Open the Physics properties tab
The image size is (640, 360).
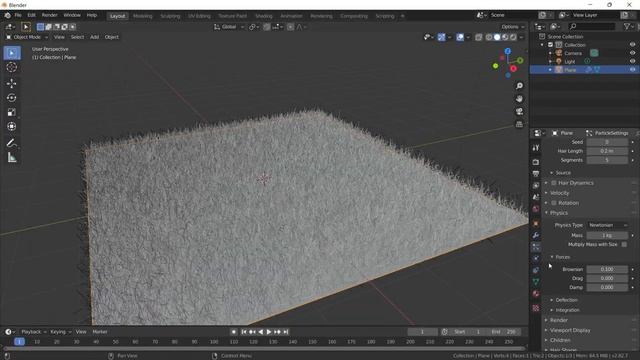(x=536, y=258)
